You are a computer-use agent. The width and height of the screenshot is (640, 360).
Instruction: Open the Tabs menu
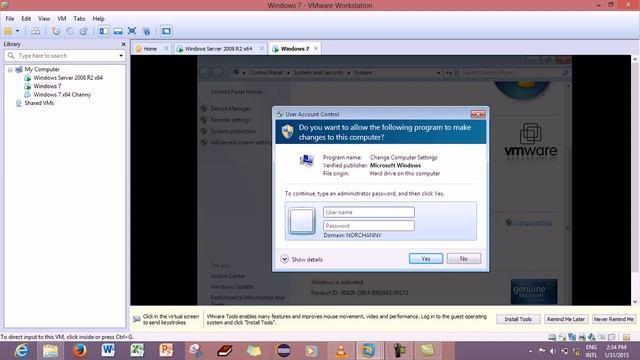pos(79,19)
